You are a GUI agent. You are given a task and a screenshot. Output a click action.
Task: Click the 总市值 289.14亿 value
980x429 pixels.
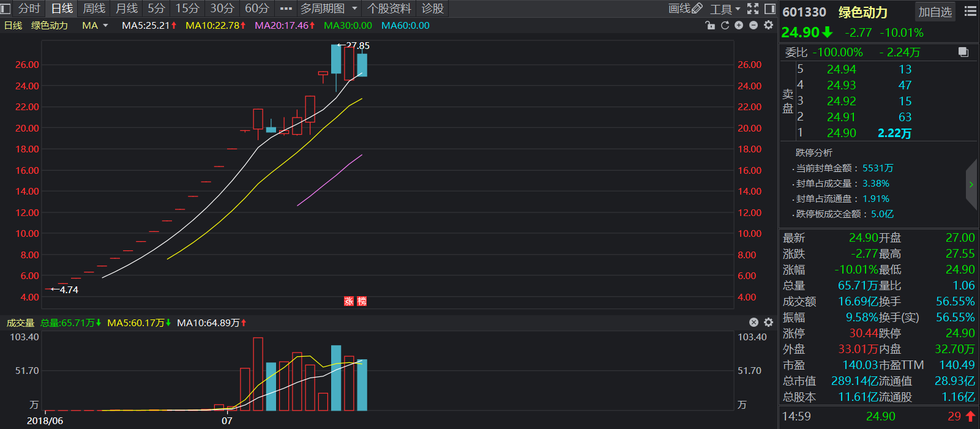point(855,381)
